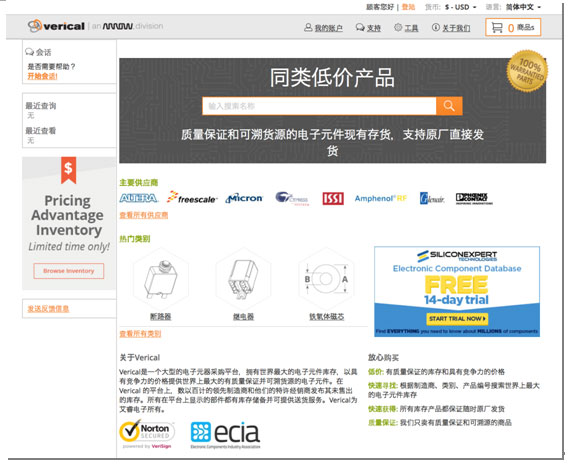Screen dimensions: 568x465
Task: Open the Micron supplier logo
Action: 244,198
